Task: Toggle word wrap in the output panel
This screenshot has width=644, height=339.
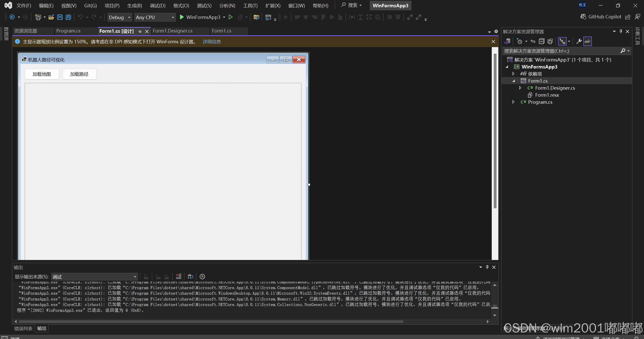Action: (x=190, y=276)
